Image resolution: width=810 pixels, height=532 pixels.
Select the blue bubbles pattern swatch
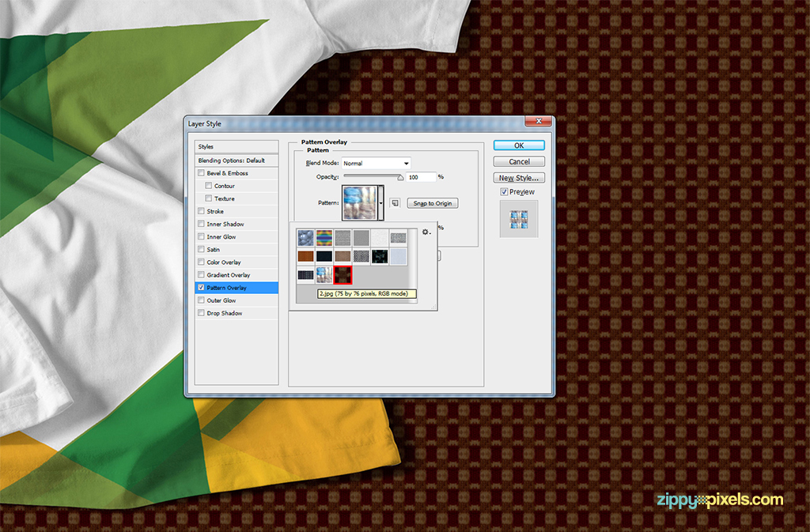coord(305,237)
